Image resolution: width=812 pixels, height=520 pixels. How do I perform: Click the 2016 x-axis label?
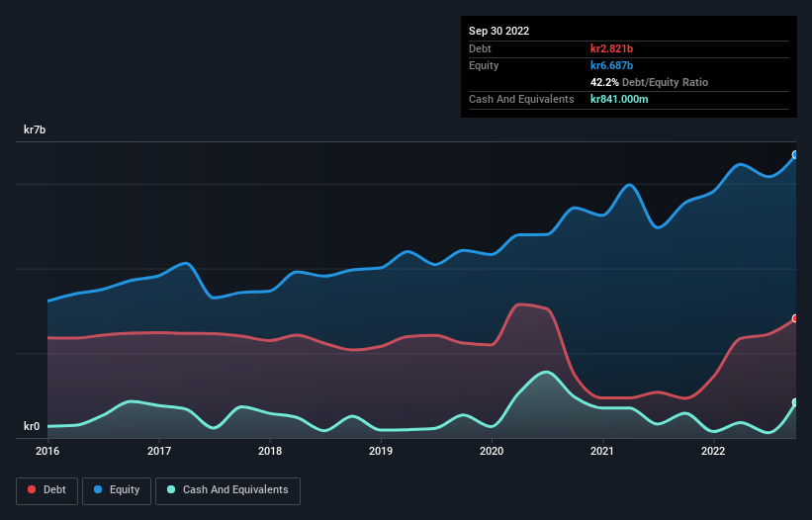[x=47, y=451]
